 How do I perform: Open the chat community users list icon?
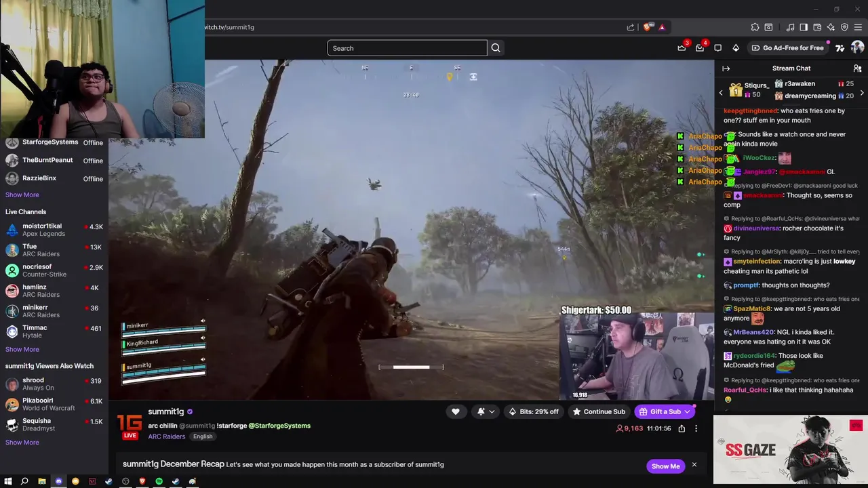(857, 68)
